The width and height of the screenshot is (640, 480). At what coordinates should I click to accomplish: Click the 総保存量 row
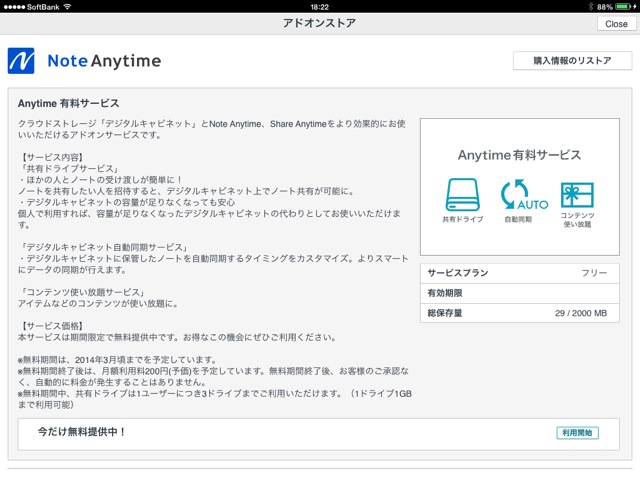coord(520,313)
